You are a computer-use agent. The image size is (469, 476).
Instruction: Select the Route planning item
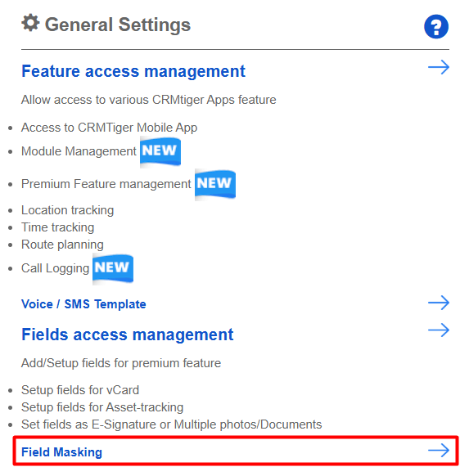tap(62, 245)
